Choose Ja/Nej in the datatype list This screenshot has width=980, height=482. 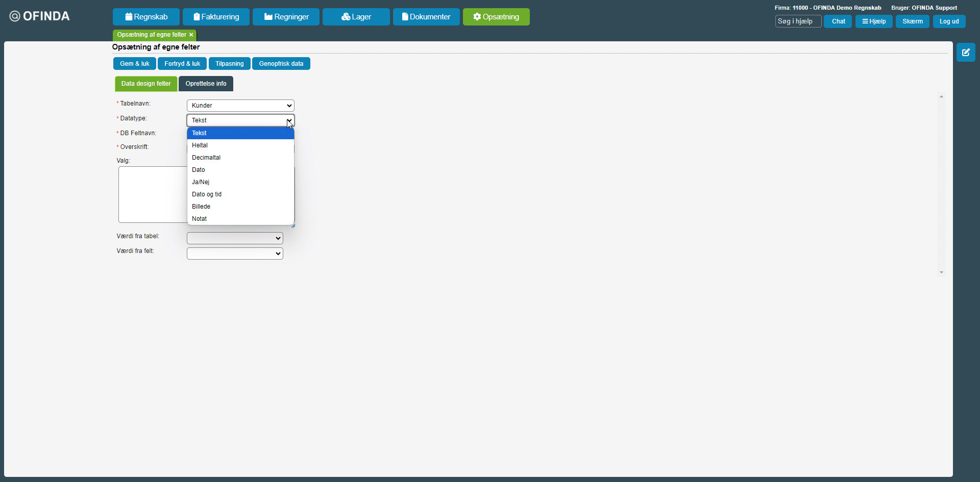point(201,182)
